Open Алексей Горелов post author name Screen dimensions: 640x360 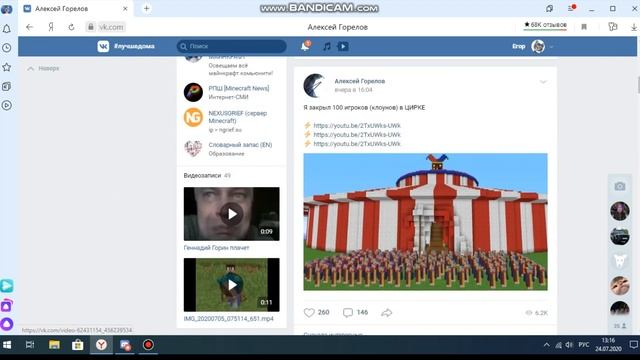(x=360, y=81)
